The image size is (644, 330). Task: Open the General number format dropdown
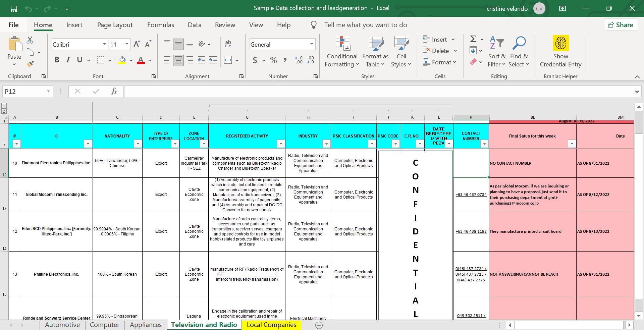coord(312,44)
